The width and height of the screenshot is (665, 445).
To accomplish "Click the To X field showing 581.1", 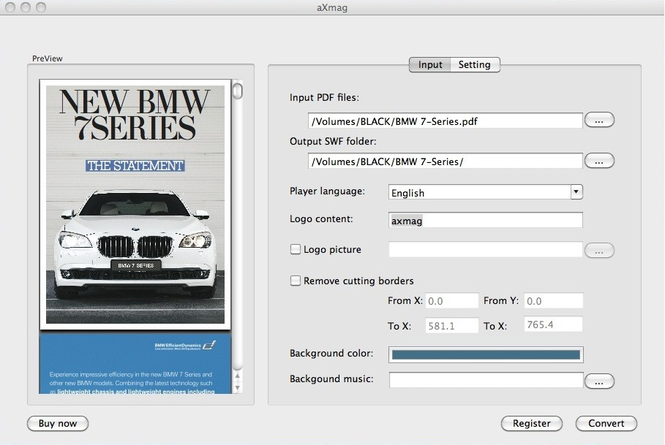I will (452, 325).
